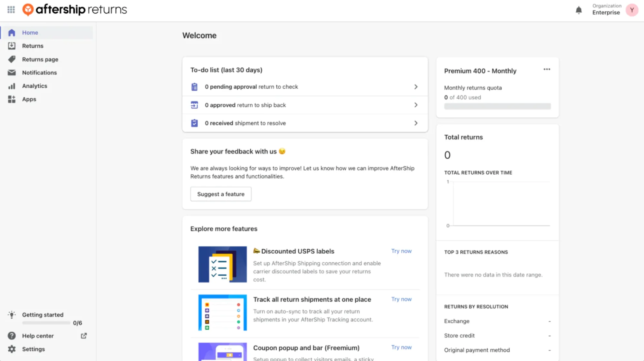Open Settings gear in sidebar

[x=12, y=349]
